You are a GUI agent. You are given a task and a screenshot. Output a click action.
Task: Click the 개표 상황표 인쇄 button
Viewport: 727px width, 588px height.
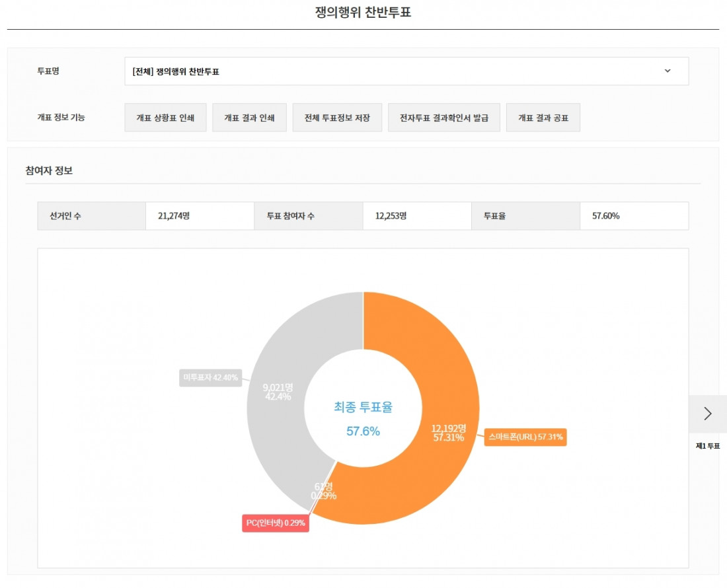click(x=165, y=118)
